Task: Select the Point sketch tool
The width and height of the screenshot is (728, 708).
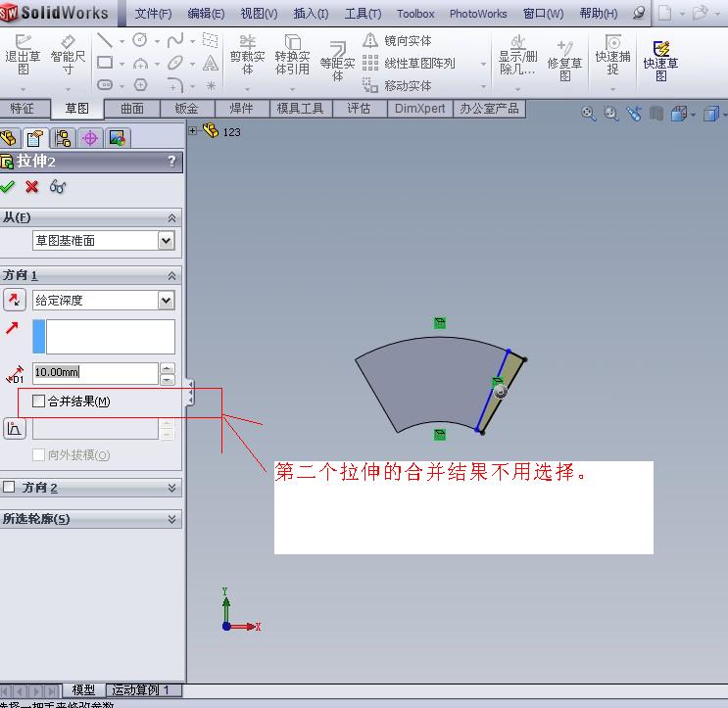Action: pos(211,85)
